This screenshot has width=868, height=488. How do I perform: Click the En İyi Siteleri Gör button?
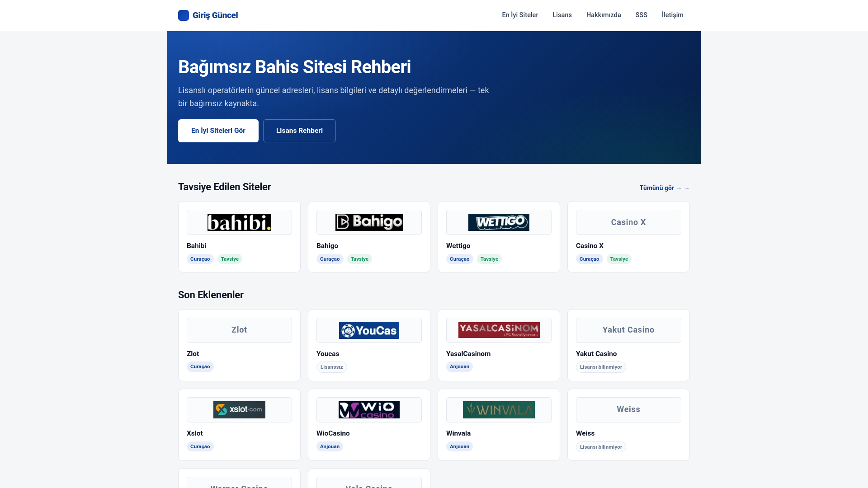[x=218, y=131]
